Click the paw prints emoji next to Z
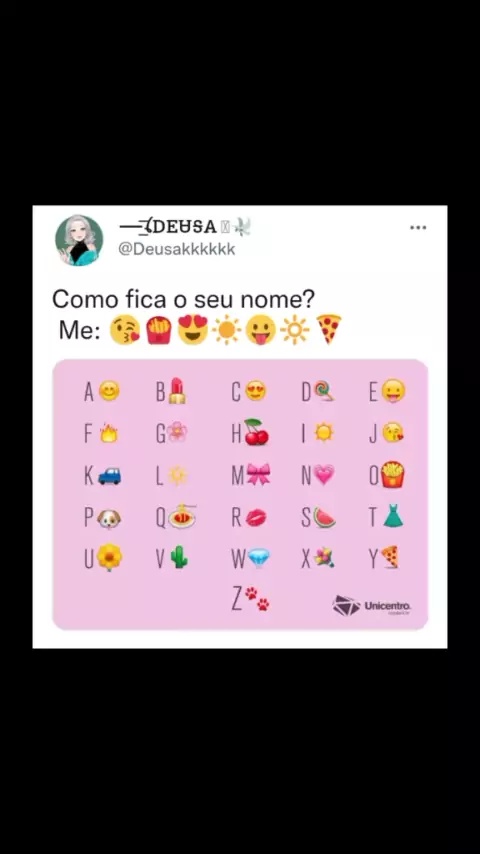This screenshot has width=480, height=854. (x=257, y=599)
